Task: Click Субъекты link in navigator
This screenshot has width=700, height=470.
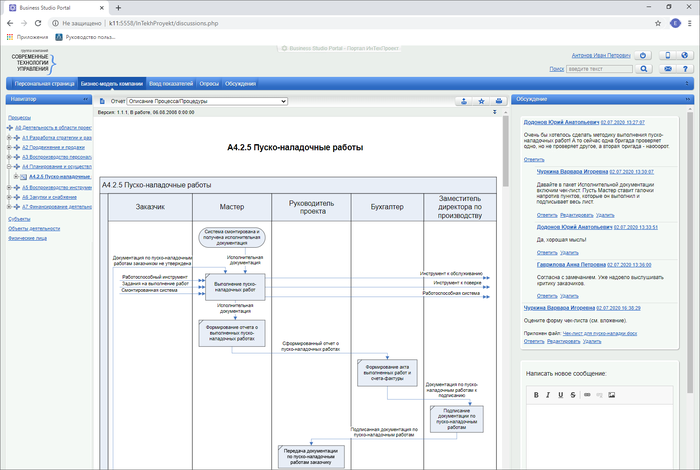Action: (19, 218)
